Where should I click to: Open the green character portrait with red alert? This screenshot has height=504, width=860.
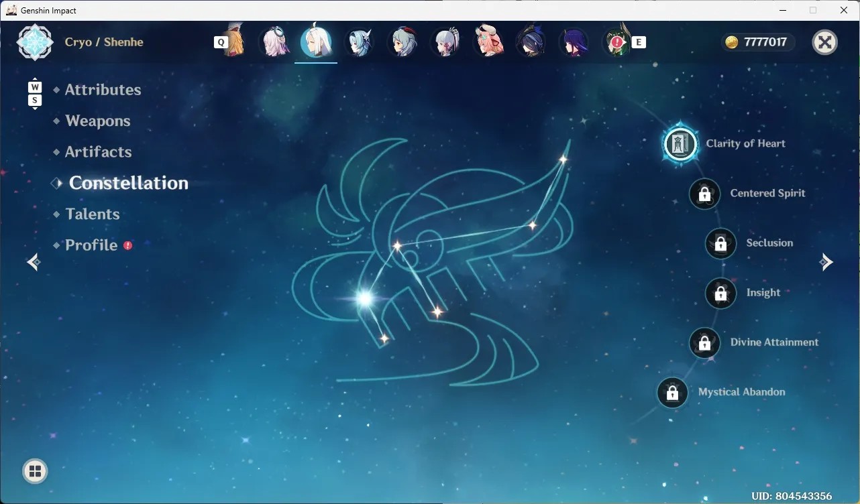(x=617, y=42)
